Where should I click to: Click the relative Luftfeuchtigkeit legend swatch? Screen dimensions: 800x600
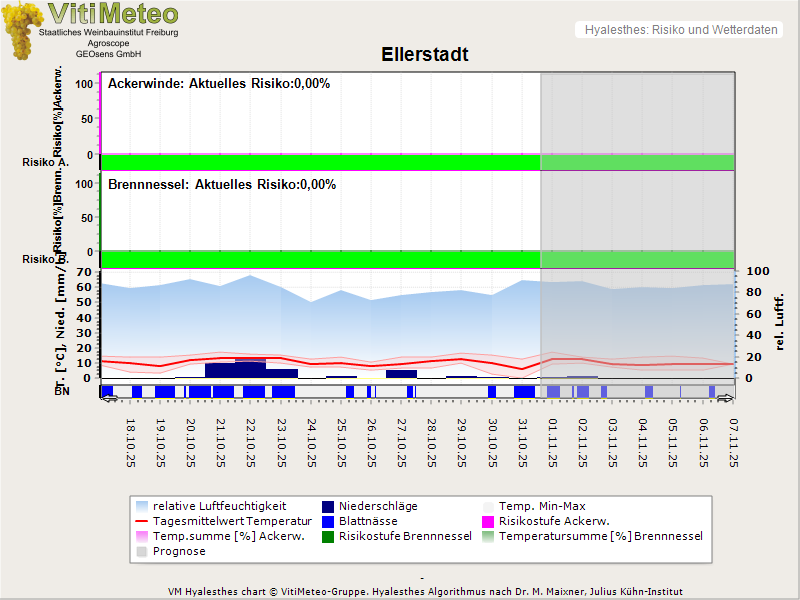(142, 506)
